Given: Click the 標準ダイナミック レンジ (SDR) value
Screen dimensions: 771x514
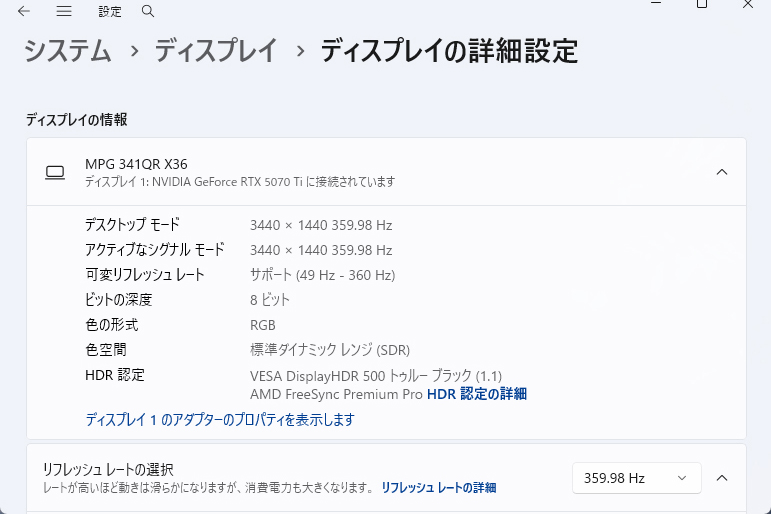Looking at the screenshot, I should [330, 350].
